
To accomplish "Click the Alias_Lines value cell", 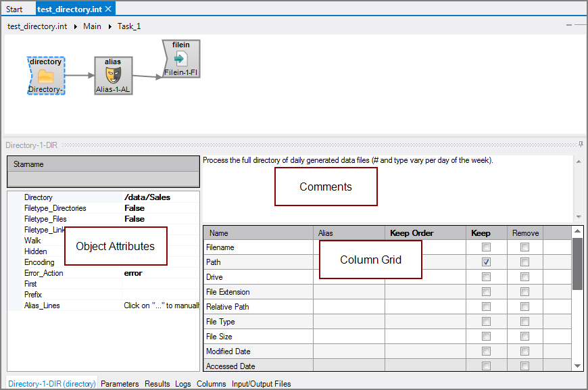I will tap(161, 306).
